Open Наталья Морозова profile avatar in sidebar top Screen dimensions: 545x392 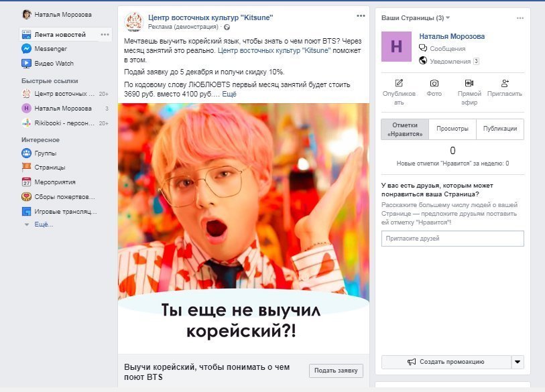click(x=27, y=14)
